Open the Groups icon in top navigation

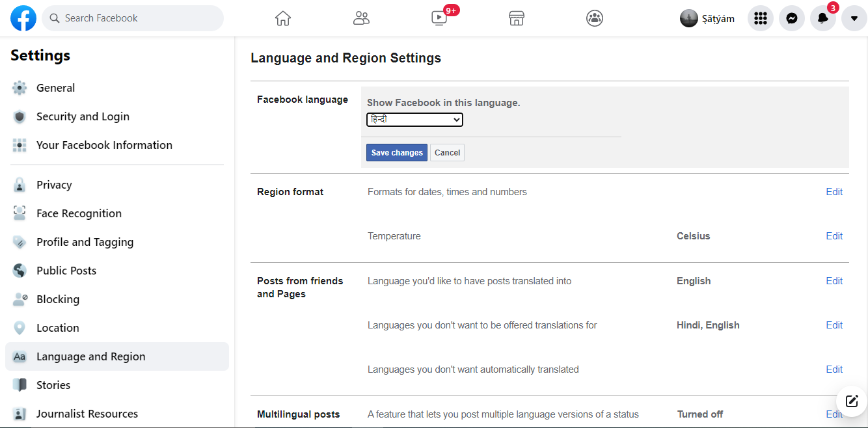click(595, 18)
